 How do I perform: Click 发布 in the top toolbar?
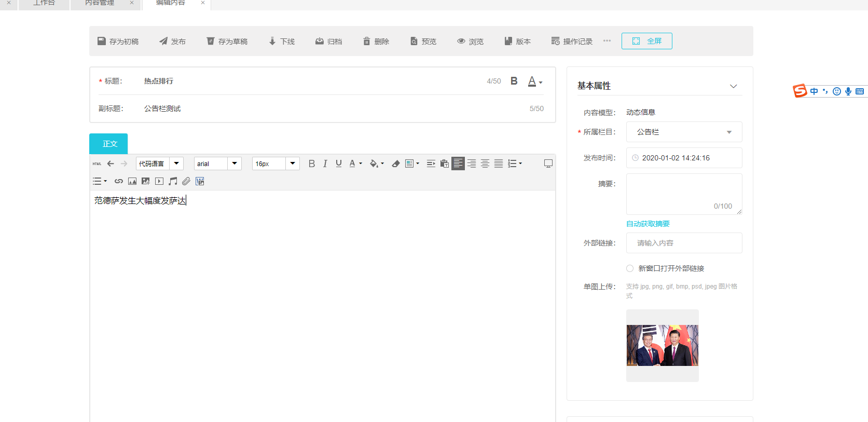tap(172, 42)
